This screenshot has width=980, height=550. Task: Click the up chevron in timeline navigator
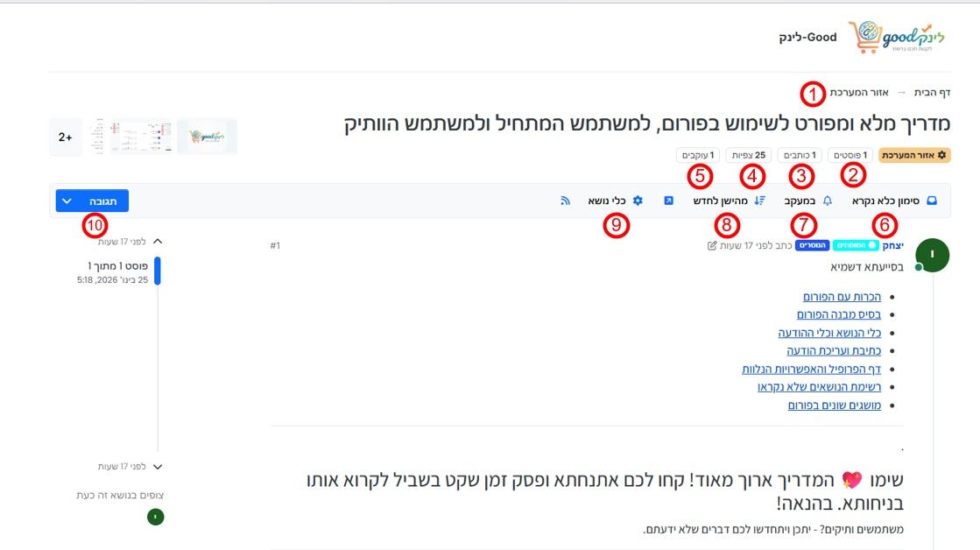158,241
